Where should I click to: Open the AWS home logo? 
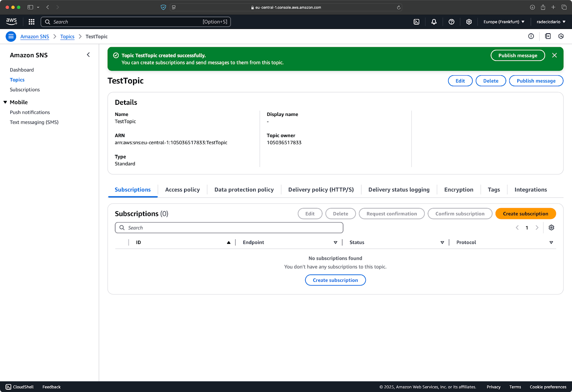pos(11,21)
